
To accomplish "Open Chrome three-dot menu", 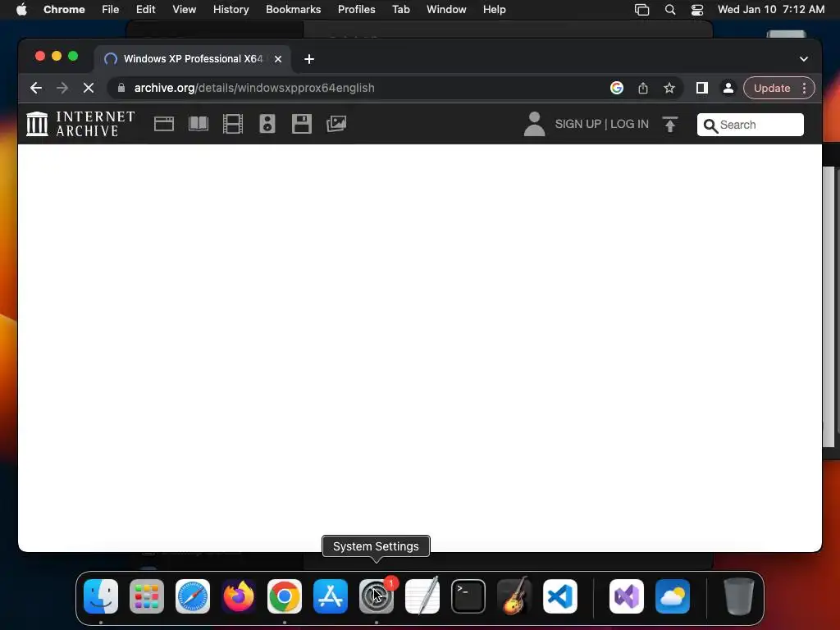I will point(804,88).
